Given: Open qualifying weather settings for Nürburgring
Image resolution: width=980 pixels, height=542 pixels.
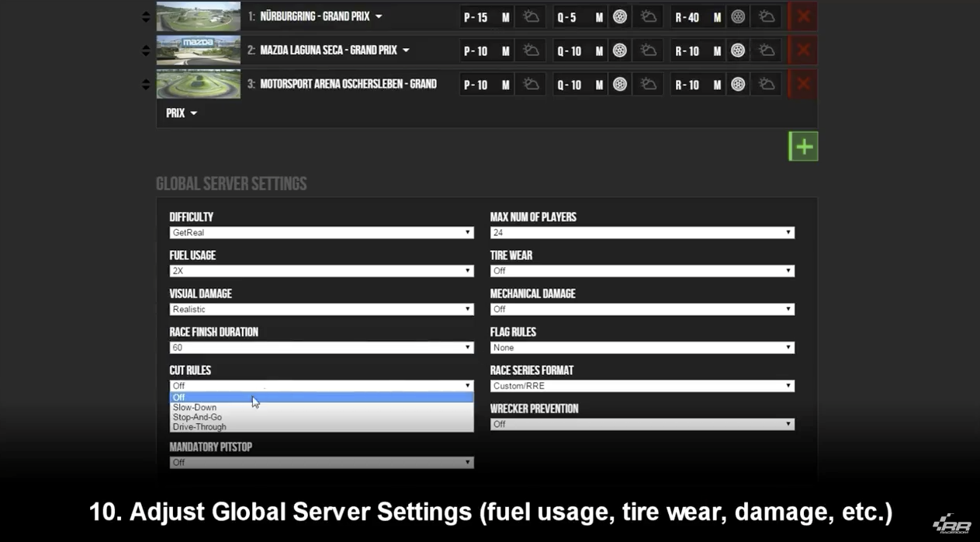Looking at the screenshot, I should pos(648,16).
